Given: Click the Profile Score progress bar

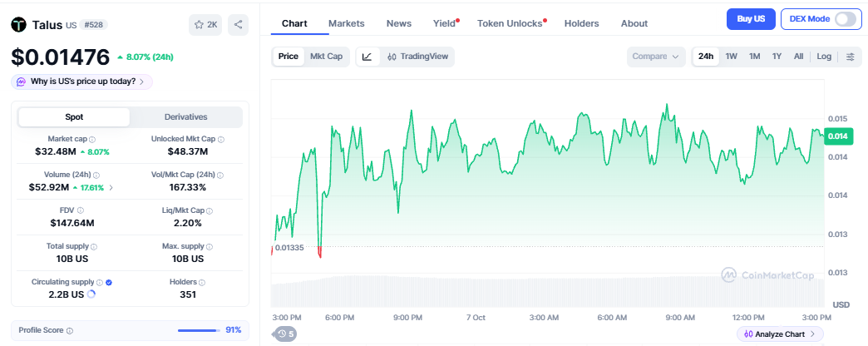Looking at the screenshot, I should [198, 330].
